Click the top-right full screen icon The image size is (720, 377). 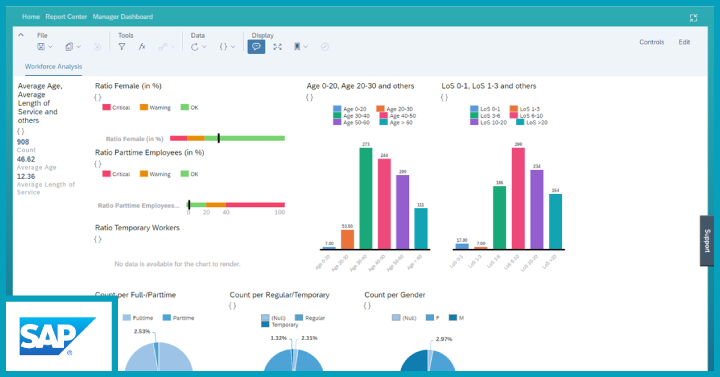[x=693, y=18]
